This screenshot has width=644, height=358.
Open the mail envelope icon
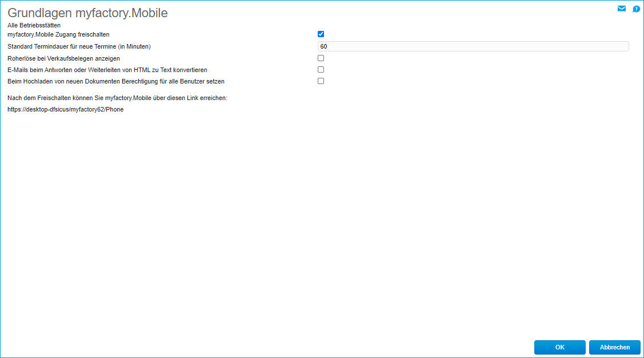pyautogui.click(x=621, y=9)
